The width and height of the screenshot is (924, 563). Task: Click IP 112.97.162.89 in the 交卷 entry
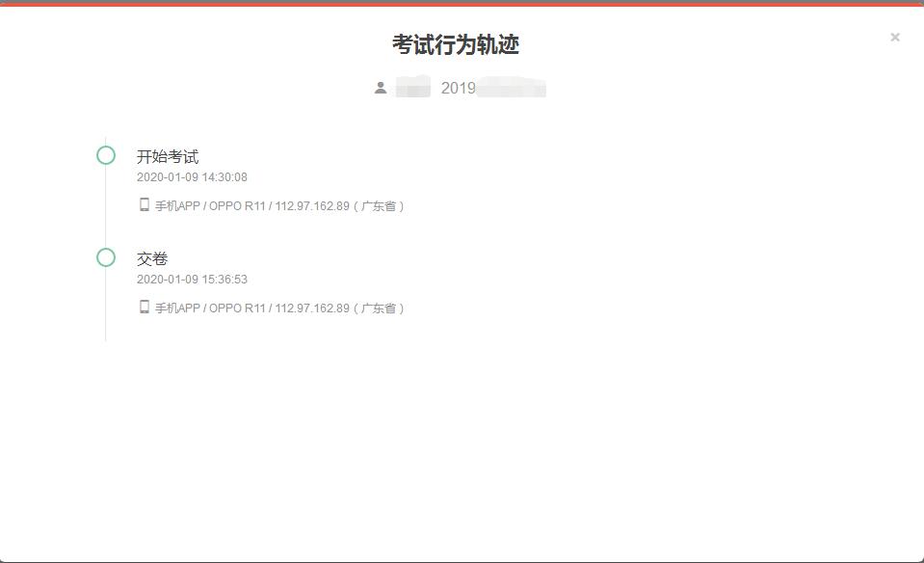point(312,308)
